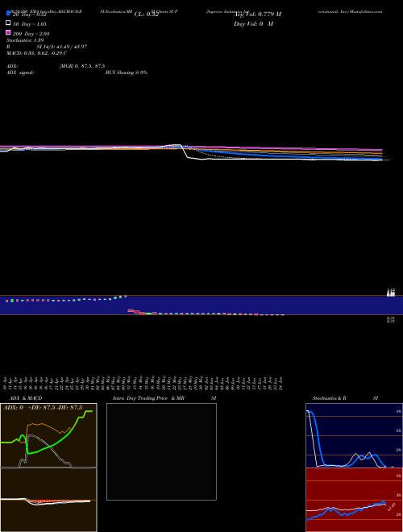Click the 'Day Vol: 0 M' label
Viewport: 403px width, 532px height.
coord(253,24)
